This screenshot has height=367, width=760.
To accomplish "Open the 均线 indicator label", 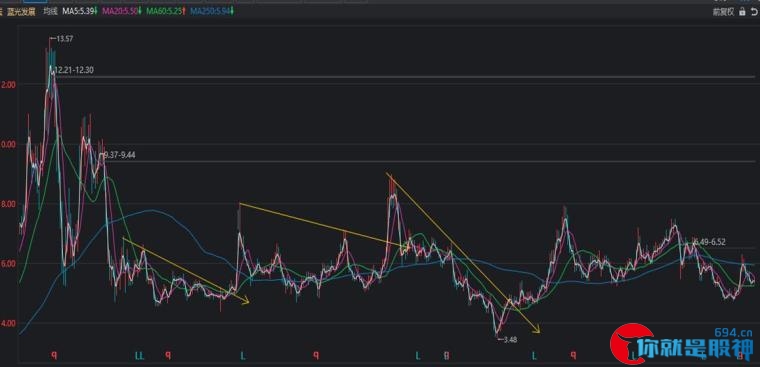I will click(50, 12).
